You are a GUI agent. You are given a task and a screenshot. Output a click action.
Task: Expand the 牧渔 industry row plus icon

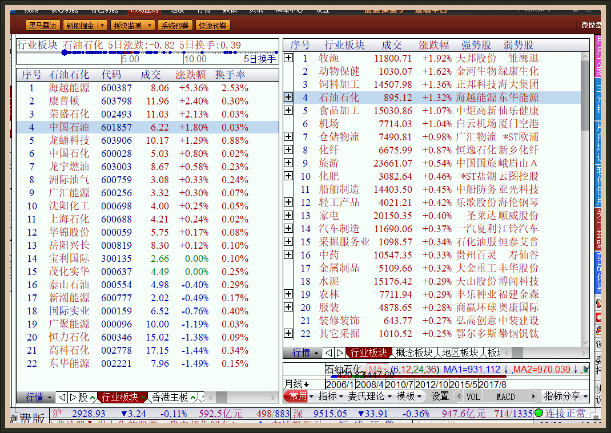click(x=288, y=58)
